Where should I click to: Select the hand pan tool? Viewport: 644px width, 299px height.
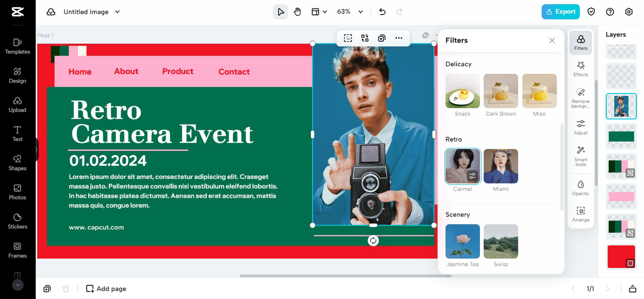[297, 12]
